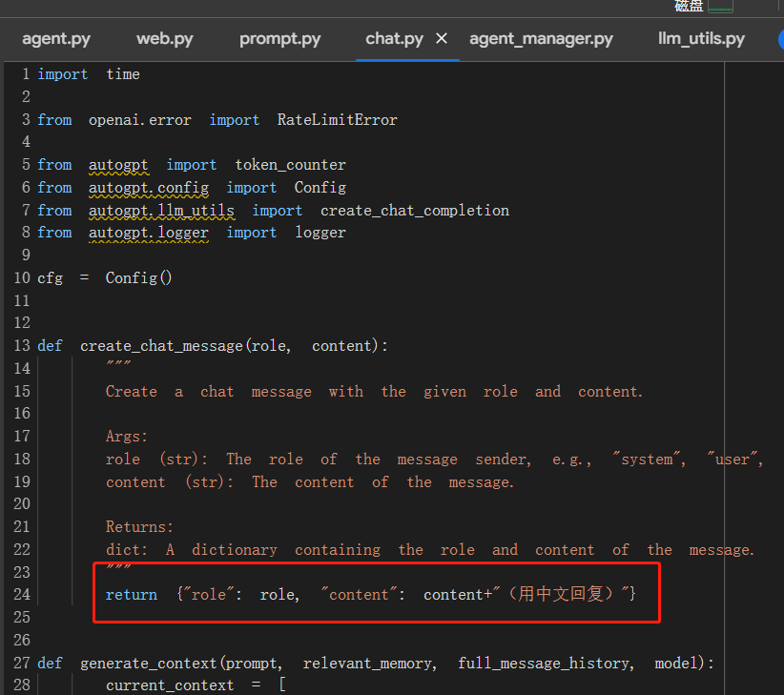Screen dimensions: 784x695
Task: Switch to the llm_utils.py tab
Action: click(x=701, y=39)
